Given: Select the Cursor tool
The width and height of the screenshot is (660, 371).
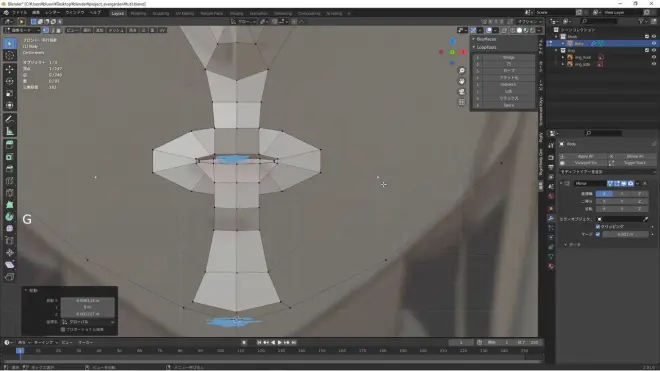Looking at the screenshot, I should click(x=10, y=55).
